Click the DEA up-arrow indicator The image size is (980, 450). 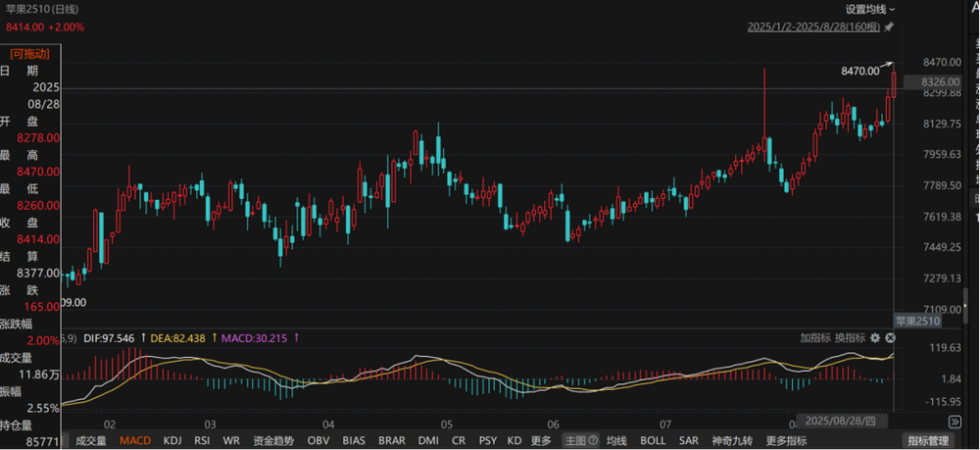(214, 338)
